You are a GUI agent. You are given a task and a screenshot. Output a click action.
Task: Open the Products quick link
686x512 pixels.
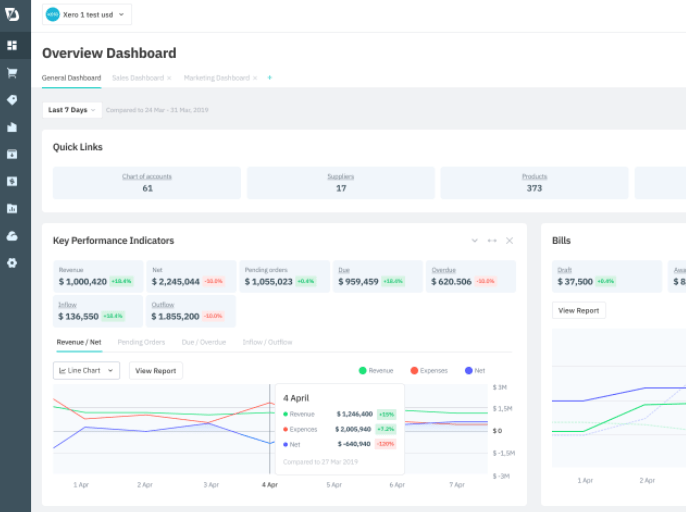pyautogui.click(x=534, y=176)
